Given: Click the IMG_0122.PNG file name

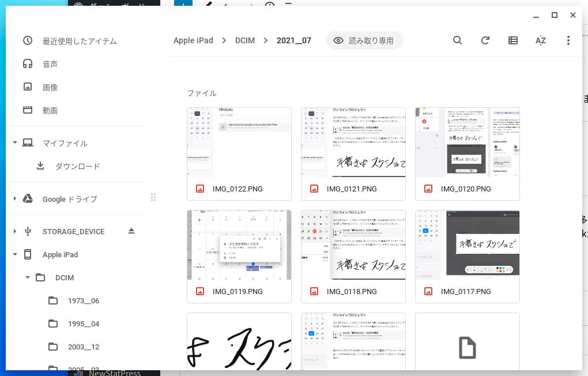Looking at the screenshot, I should click(x=238, y=189).
